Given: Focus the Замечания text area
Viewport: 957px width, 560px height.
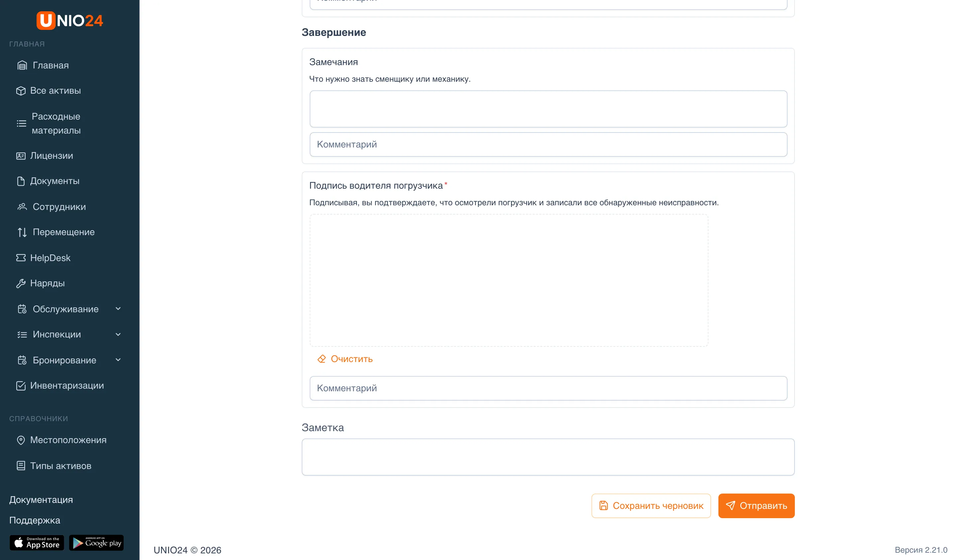Looking at the screenshot, I should [x=548, y=109].
